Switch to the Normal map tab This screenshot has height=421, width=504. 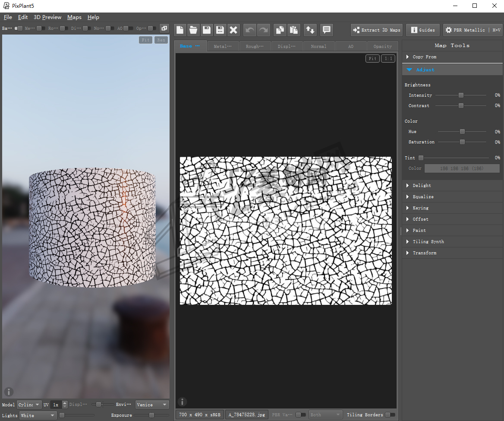pos(318,46)
